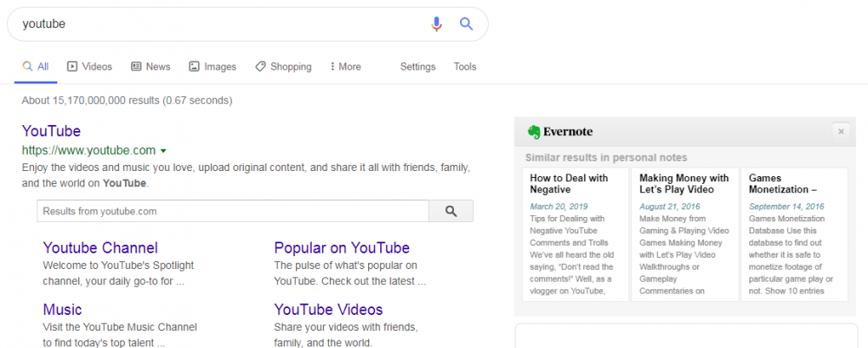Open the Music sitelink
This screenshot has width=868, height=348.
coord(62,309)
